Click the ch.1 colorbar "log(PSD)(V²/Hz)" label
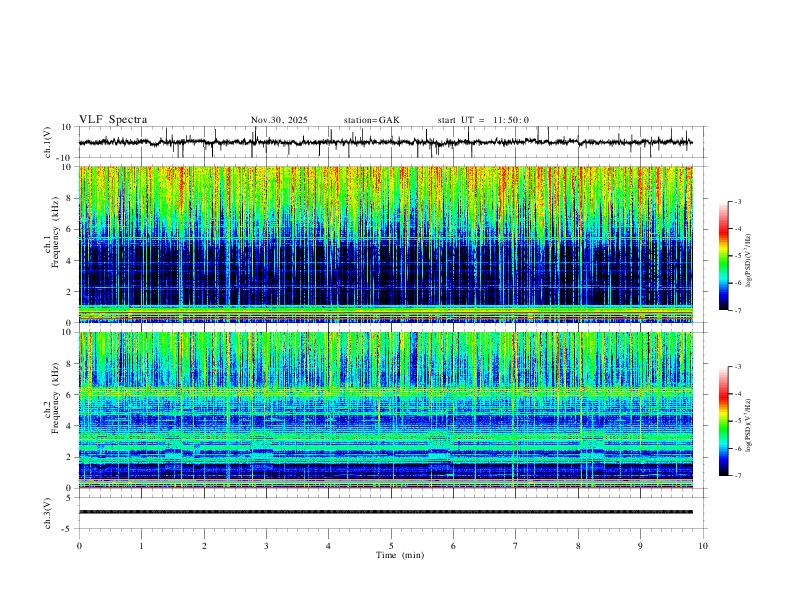Viewport: 792px width, 612px height. click(748, 261)
